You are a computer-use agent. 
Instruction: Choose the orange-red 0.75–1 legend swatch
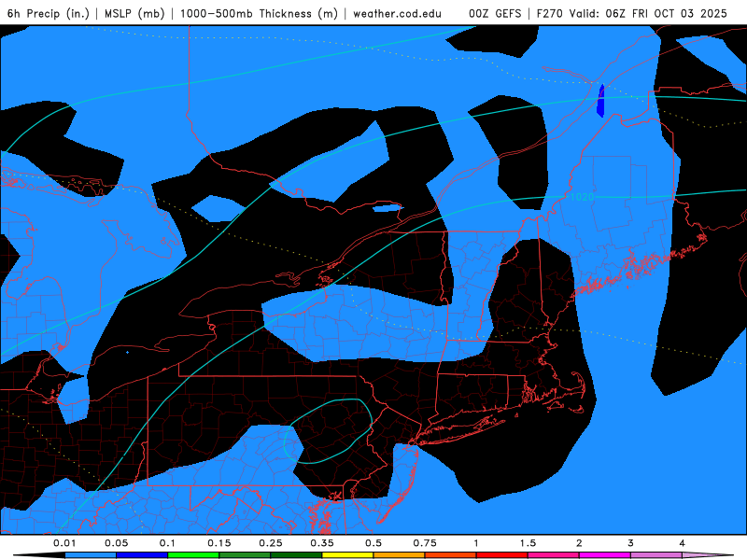[x=451, y=555]
